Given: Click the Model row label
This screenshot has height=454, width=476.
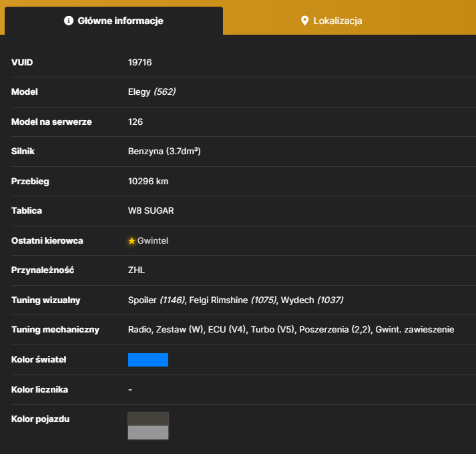Looking at the screenshot, I should point(25,92).
